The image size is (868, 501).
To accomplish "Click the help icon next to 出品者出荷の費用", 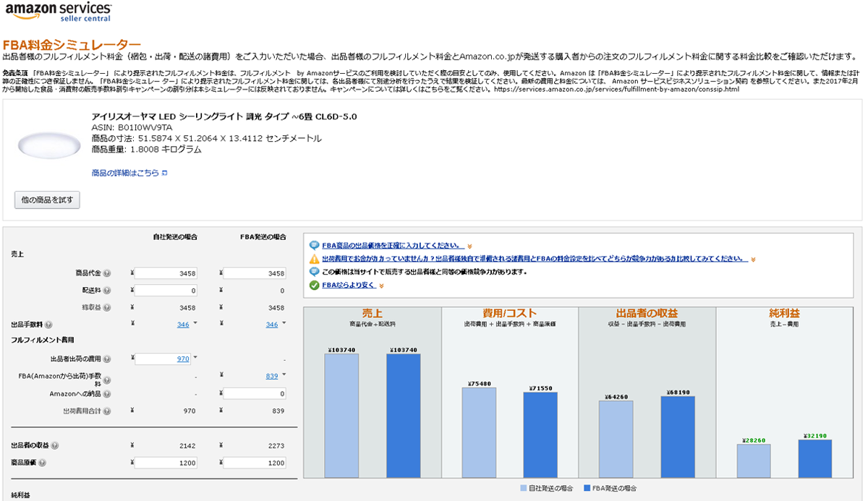I will [x=106, y=359].
